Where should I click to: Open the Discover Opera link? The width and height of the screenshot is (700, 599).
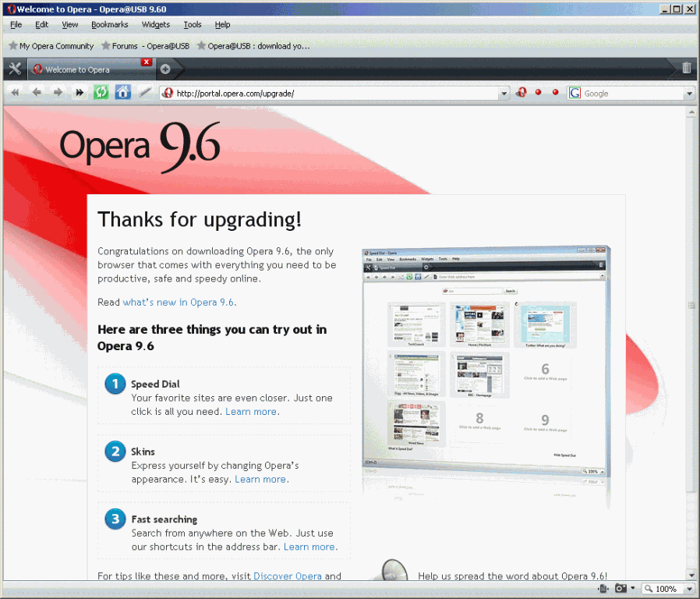coord(288,576)
